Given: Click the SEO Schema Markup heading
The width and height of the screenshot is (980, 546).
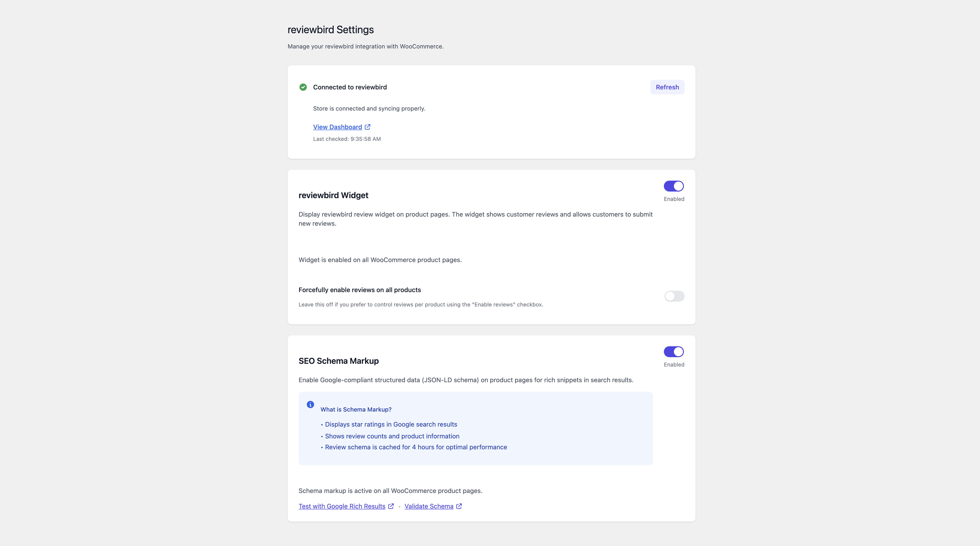Looking at the screenshot, I should (339, 361).
